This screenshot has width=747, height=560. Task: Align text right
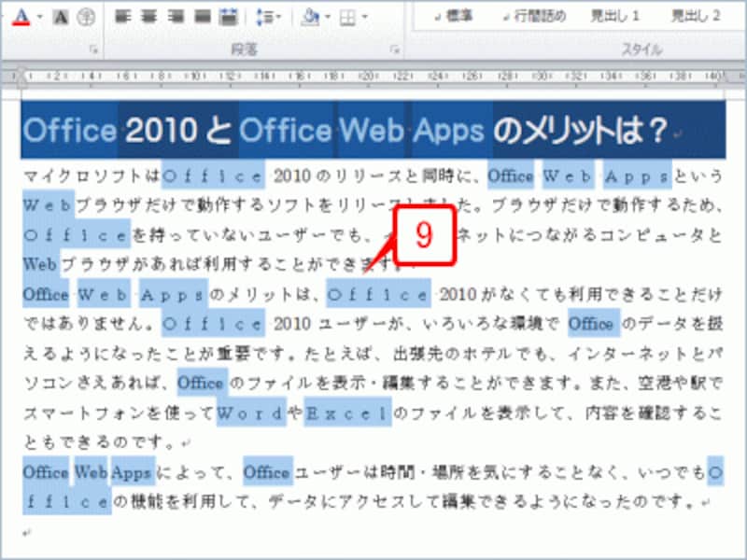[176, 17]
